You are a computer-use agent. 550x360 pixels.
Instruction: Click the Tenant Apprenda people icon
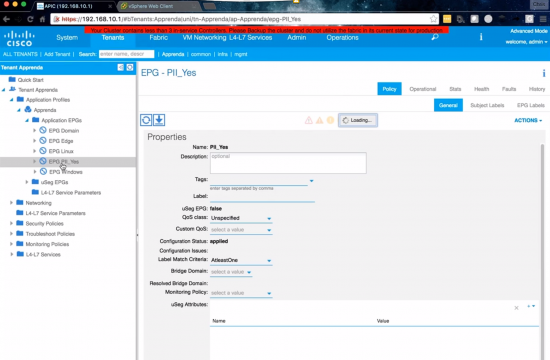click(x=13, y=89)
